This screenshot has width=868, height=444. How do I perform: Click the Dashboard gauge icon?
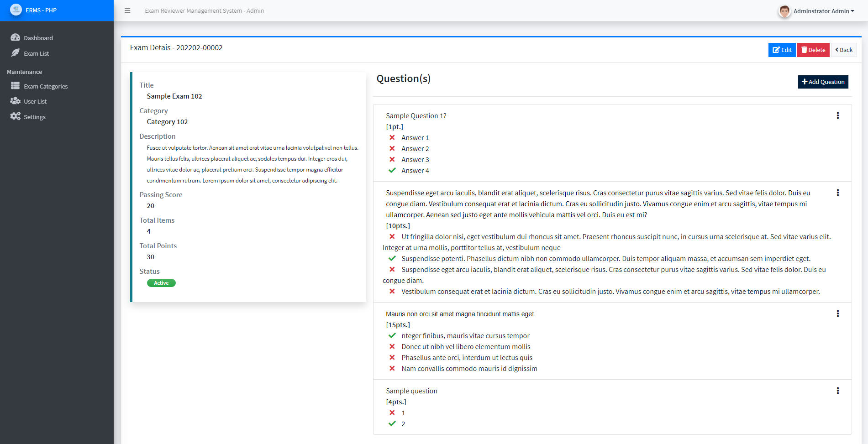(16, 37)
